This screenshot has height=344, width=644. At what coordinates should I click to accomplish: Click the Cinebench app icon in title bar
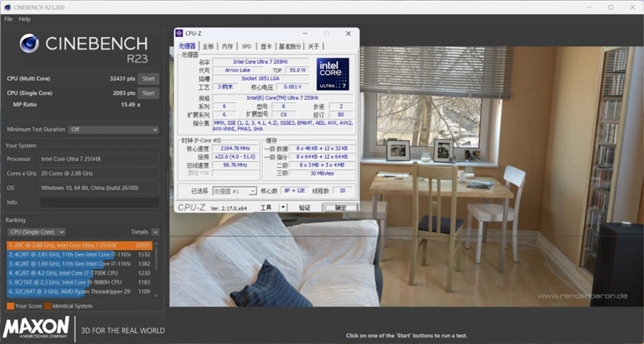pyautogui.click(x=7, y=7)
